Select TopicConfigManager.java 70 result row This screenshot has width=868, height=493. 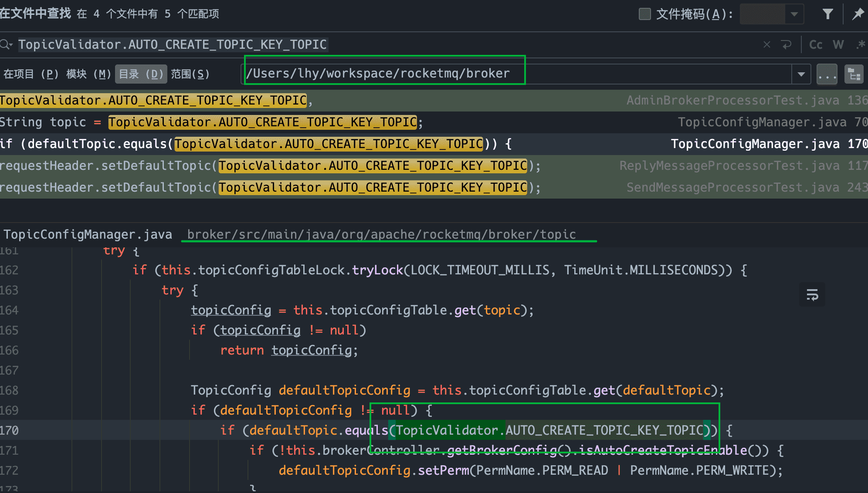[x=434, y=122]
